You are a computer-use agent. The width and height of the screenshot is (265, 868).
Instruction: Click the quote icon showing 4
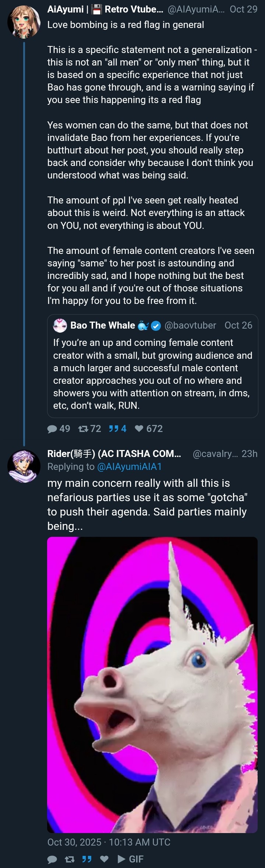(113, 429)
